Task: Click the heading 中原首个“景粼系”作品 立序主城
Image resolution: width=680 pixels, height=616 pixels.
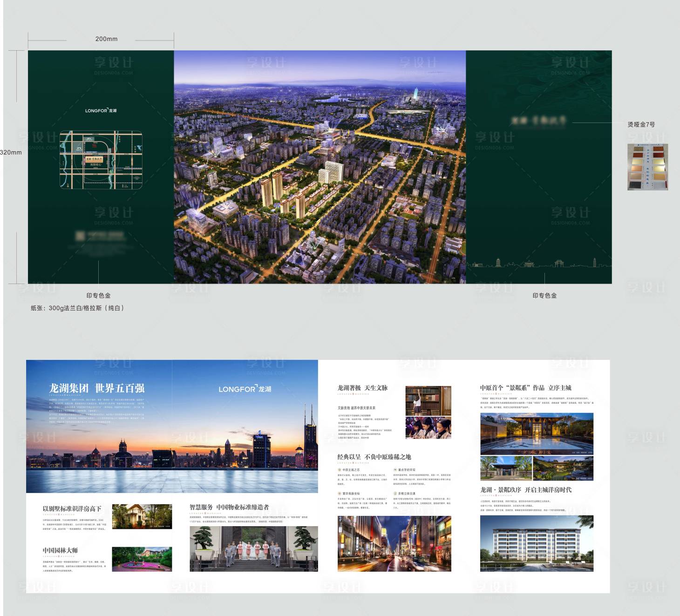Action: coord(526,388)
